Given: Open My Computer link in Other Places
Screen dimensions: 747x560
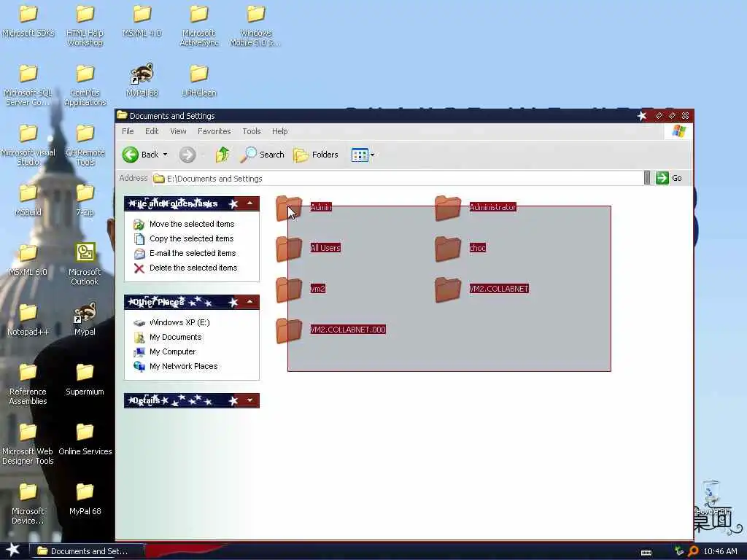Looking at the screenshot, I should 172,351.
